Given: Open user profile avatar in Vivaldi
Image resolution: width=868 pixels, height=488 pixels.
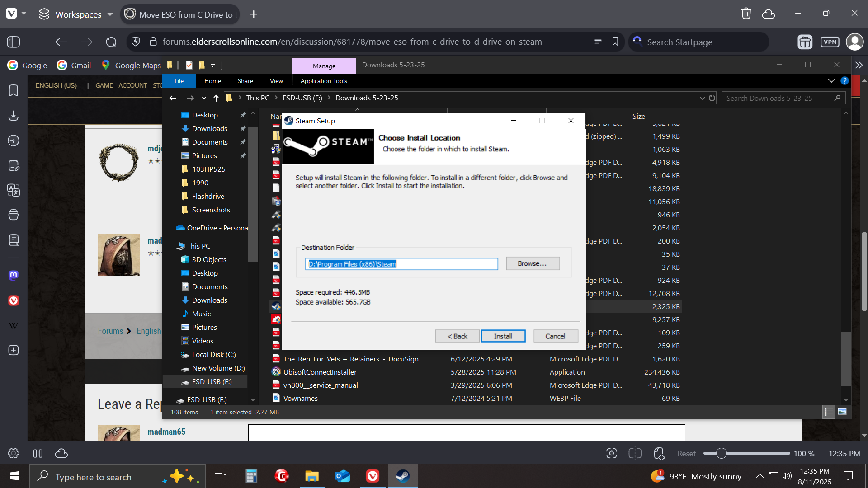Looking at the screenshot, I should (854, 42).
